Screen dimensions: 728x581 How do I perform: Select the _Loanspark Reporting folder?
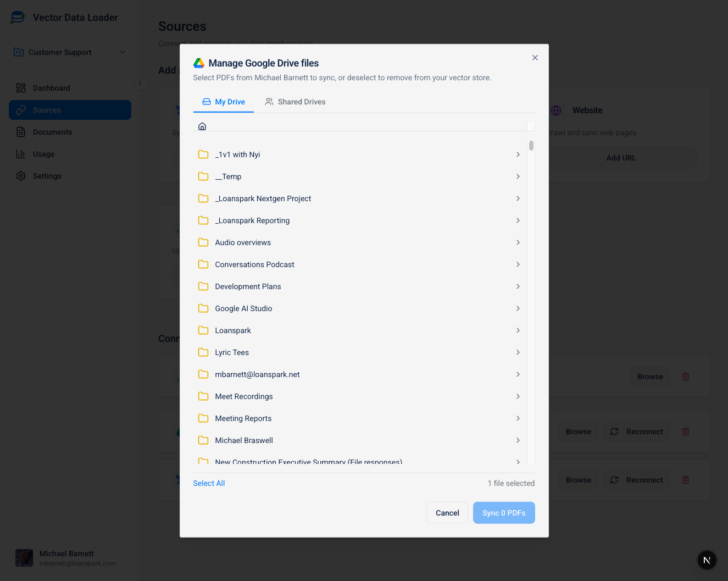point(252,220)
